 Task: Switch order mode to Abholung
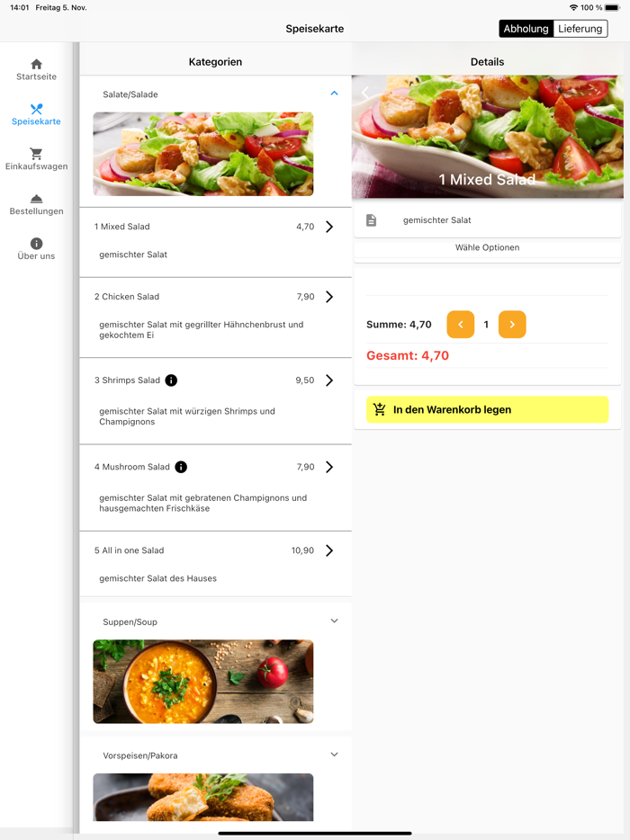click(526, 29)
